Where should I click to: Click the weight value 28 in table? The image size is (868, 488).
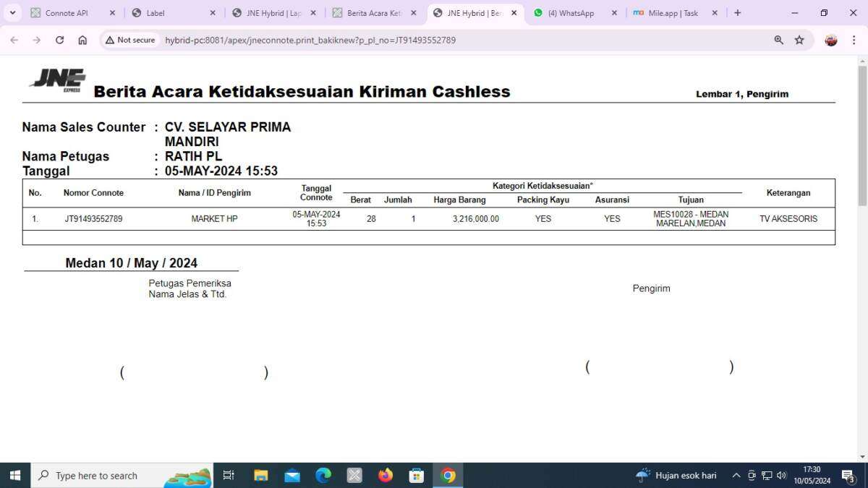(x=371, y=219)
